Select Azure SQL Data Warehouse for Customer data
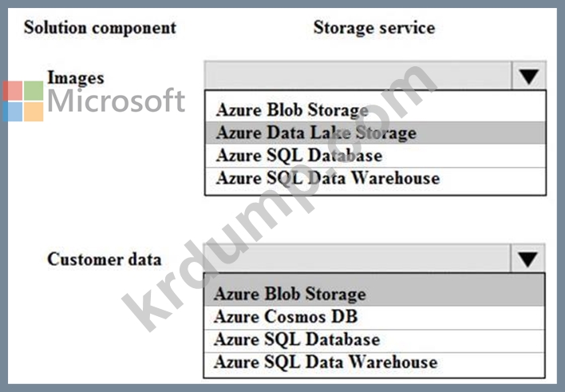Viewport: 565px width, 392px height. coord(374,362)
